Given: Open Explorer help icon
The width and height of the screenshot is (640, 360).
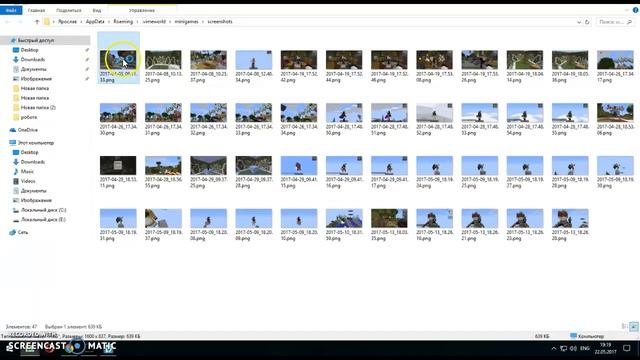Looking at the screenshot, I should point(635,10).
